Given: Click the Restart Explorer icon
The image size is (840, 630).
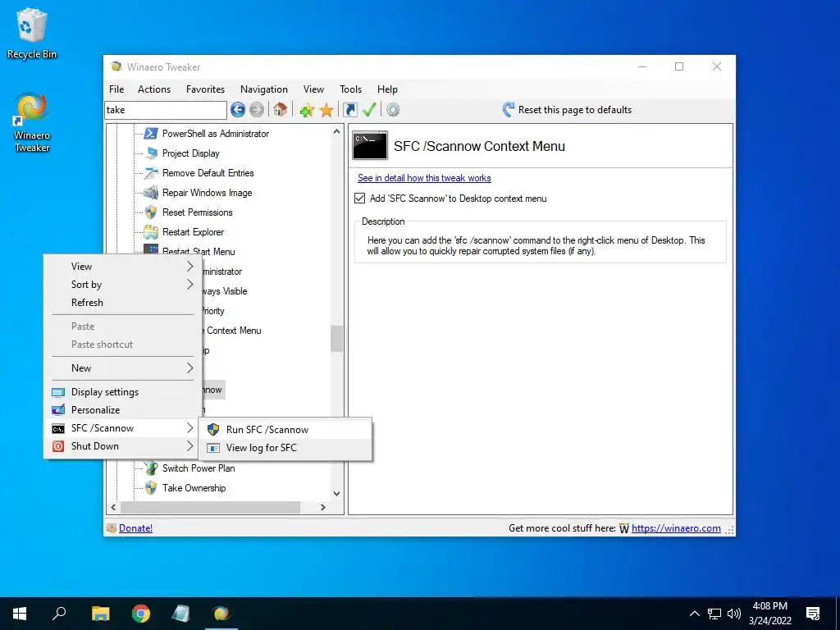Looking at the screenshot, I should [151, 232].
